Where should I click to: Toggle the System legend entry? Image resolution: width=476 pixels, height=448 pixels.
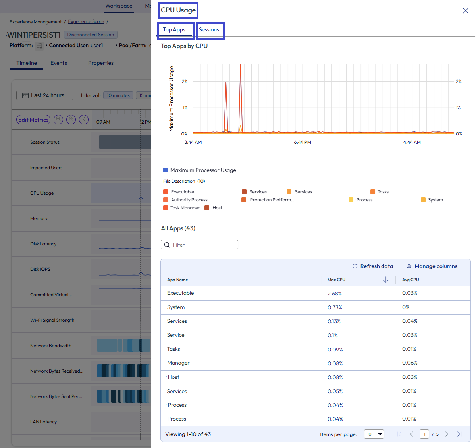pyautogui.click(x=432, y=200)
